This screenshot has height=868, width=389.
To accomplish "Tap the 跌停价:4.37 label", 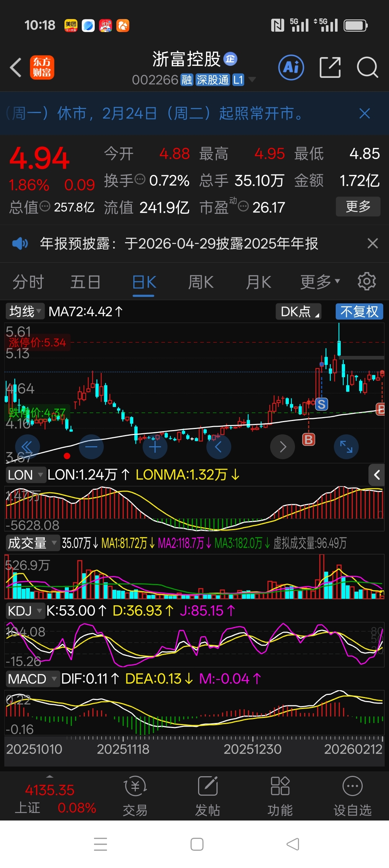I will (x=37, y=412).
